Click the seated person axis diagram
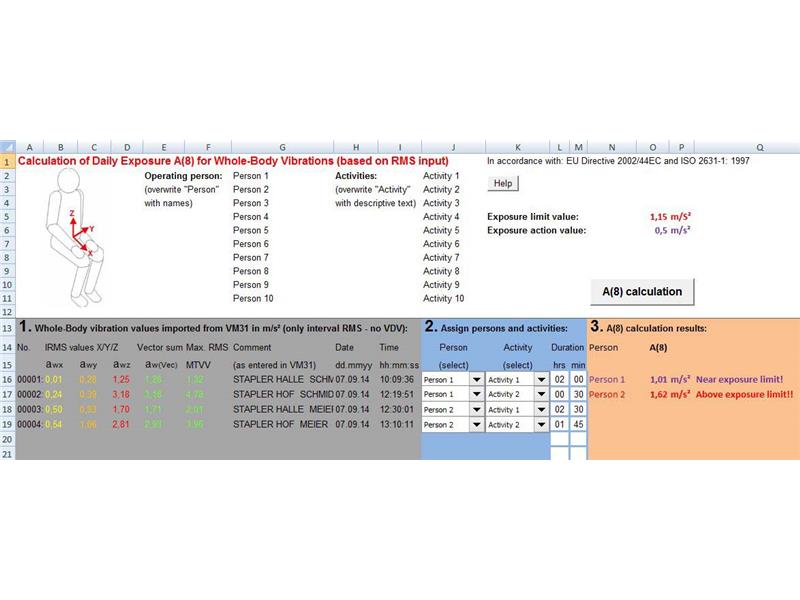Viewport: 800px width, 600px height. [x=75, y=237]
